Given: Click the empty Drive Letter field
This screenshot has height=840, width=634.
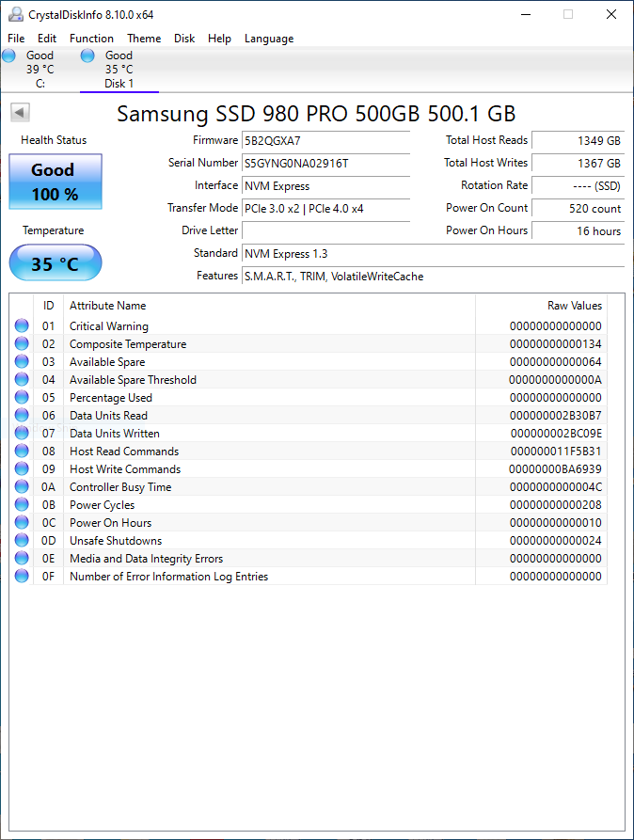Looking at the screenshot, I should (x=325, y=230).
